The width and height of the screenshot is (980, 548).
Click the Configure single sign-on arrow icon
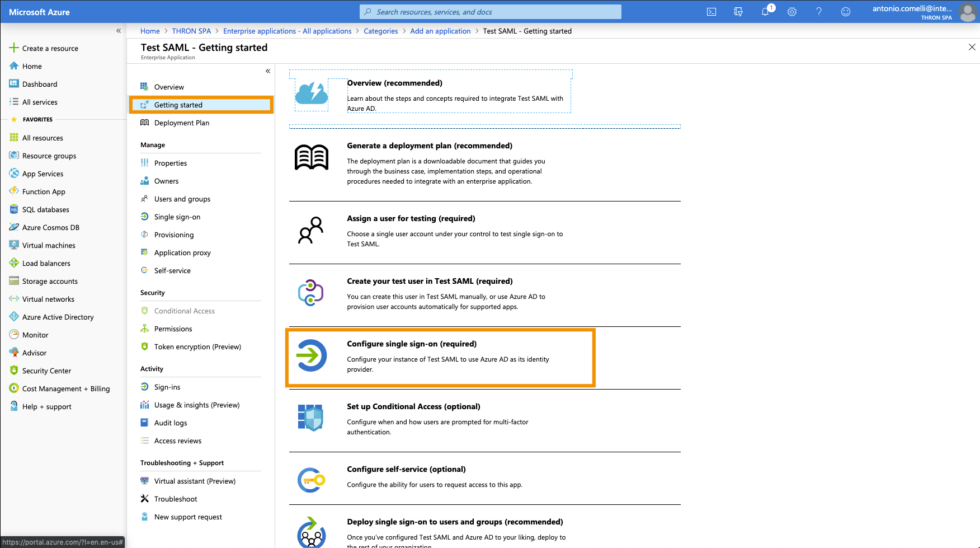tap(312, 355)
